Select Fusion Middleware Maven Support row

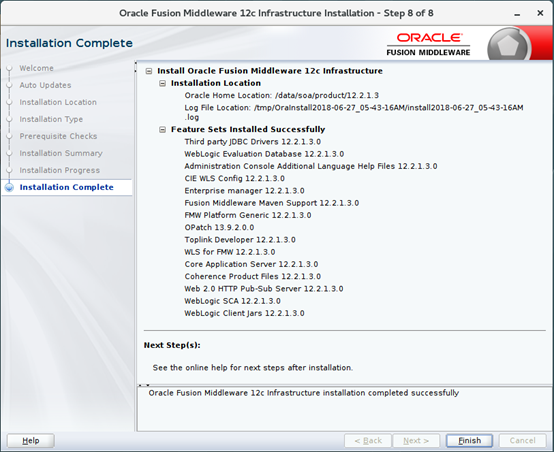272,203
